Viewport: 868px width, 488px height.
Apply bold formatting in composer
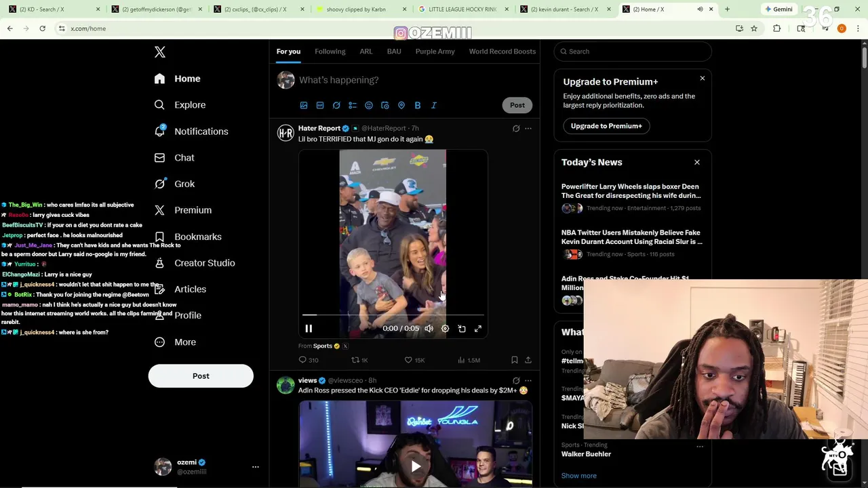418,105
